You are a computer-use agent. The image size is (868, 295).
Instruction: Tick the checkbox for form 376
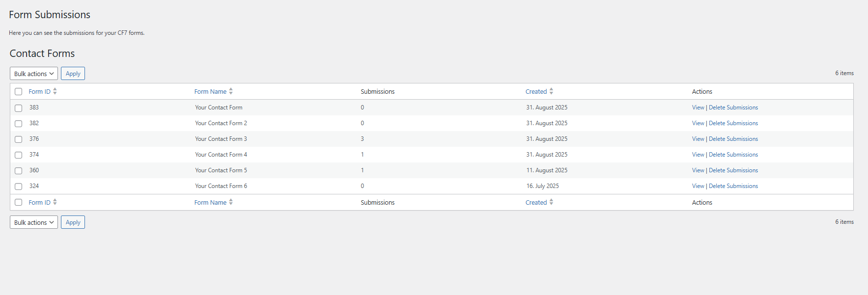click(x=19, y=139)
